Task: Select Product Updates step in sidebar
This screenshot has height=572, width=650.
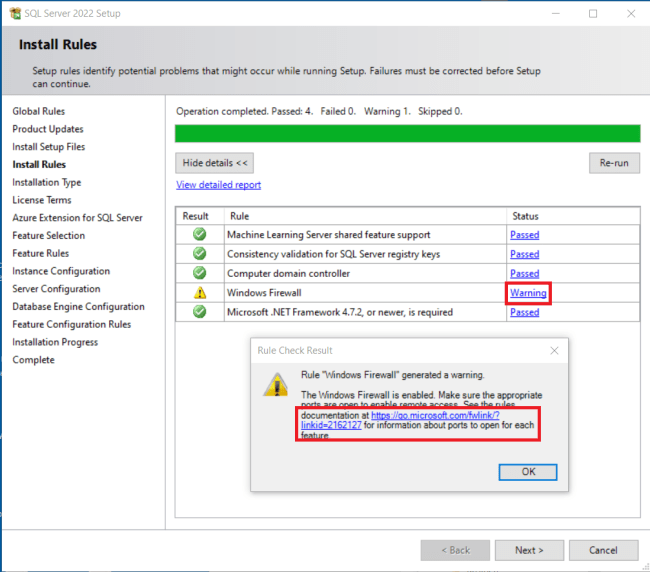Action: pyautogui.click(x=48, y=129)
